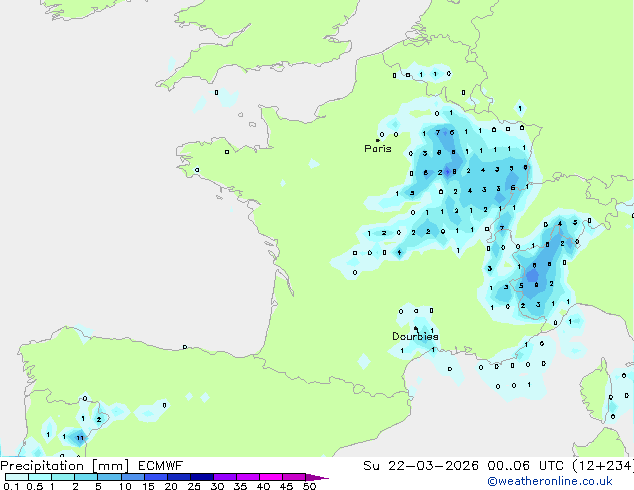Select the legend swatch between 2 and 5

coord(86,477)
